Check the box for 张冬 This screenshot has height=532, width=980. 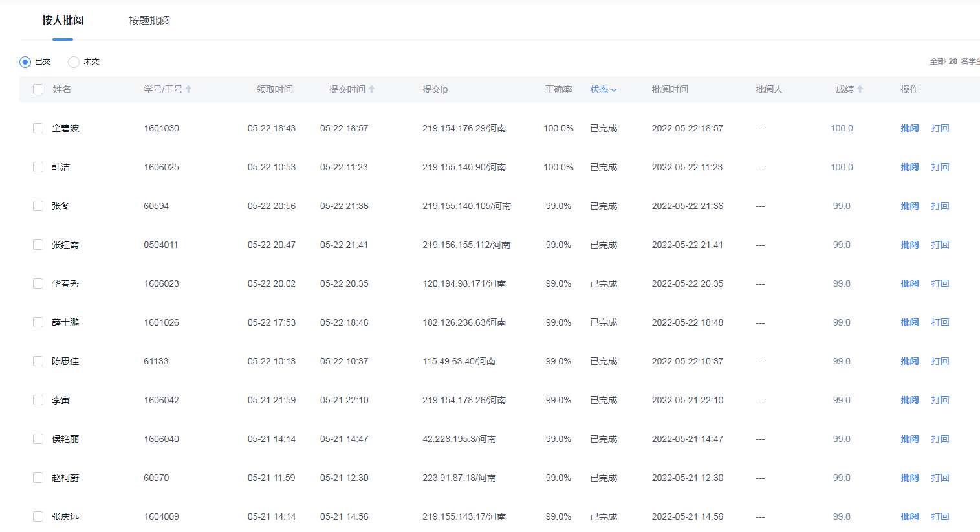(x=38, y=206)
